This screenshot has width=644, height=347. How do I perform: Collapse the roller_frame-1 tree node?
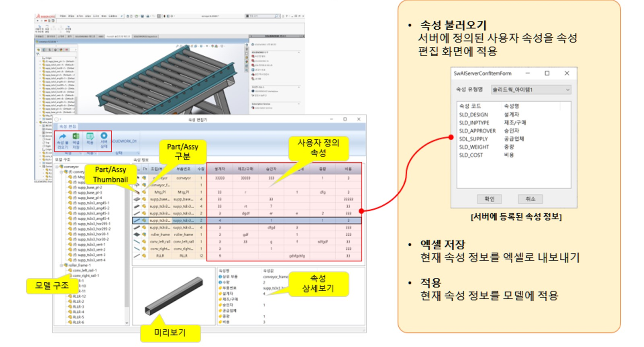[61, 265]
